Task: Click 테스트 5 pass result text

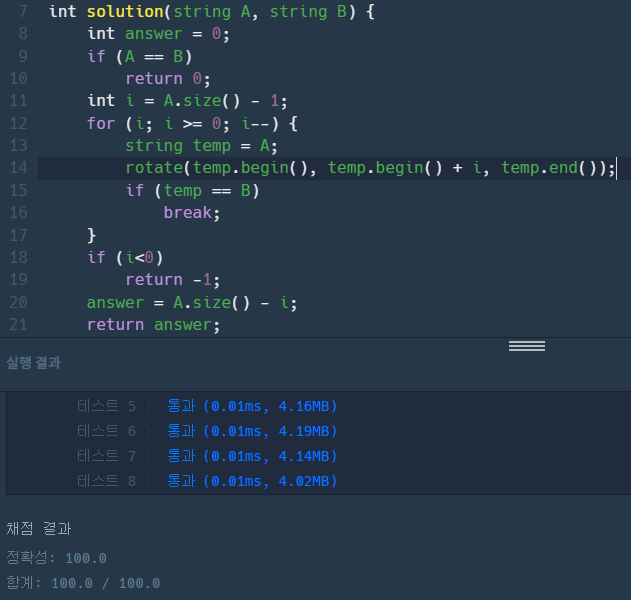Action: pos(252,406)
